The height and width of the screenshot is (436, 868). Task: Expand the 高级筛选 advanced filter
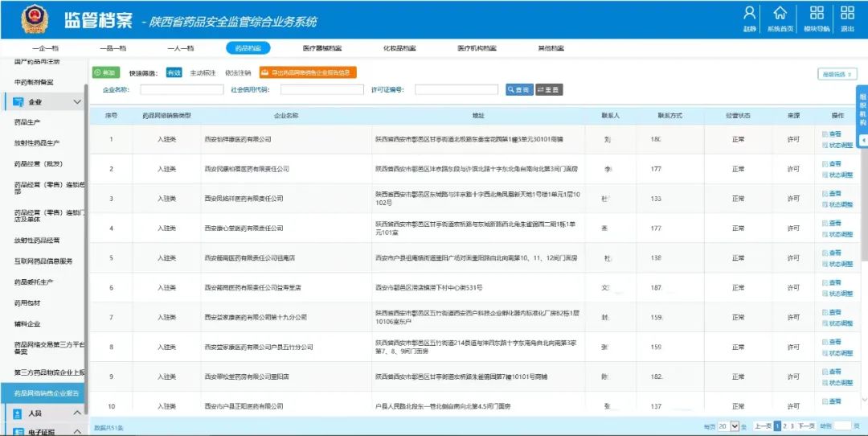tap(837, 74)
